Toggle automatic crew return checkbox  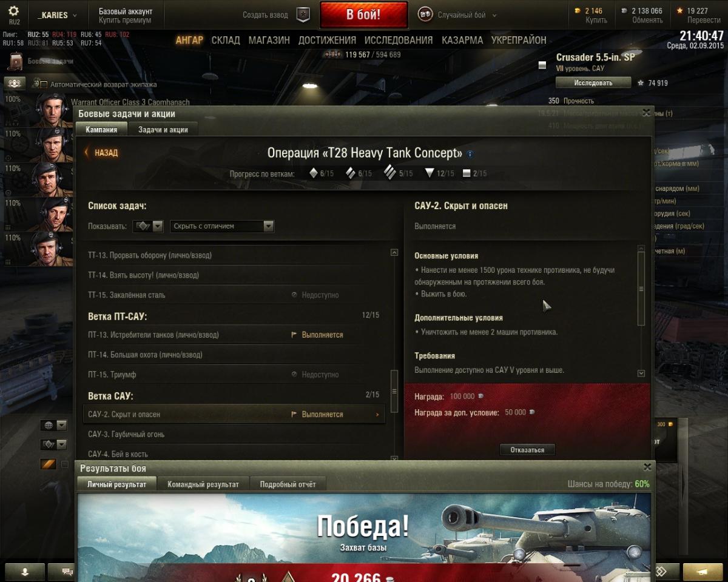pyautogui.click(x=43, y=85)
